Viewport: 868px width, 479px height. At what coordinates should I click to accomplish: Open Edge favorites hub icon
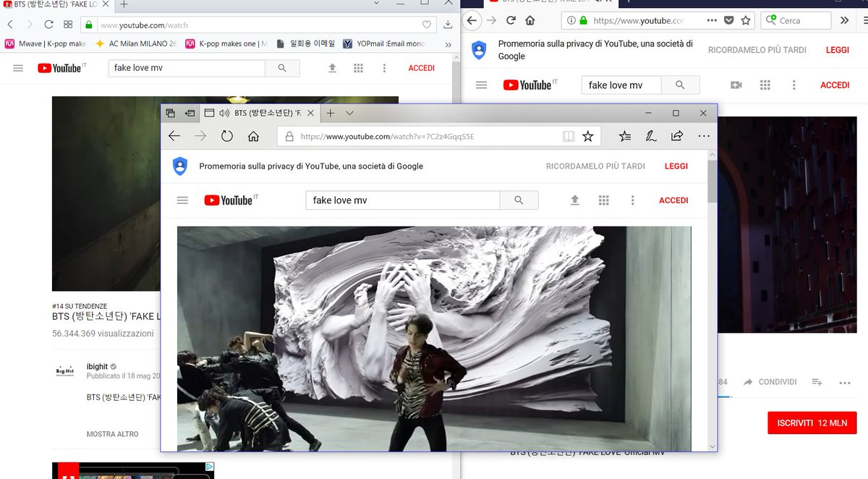click(x=625, y=136)
